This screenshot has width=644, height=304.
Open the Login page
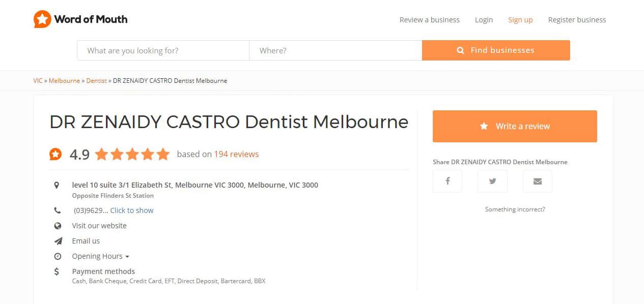484,20
